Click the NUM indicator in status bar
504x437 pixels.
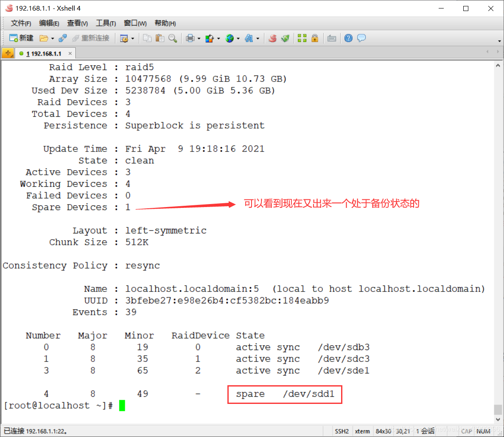484,431
